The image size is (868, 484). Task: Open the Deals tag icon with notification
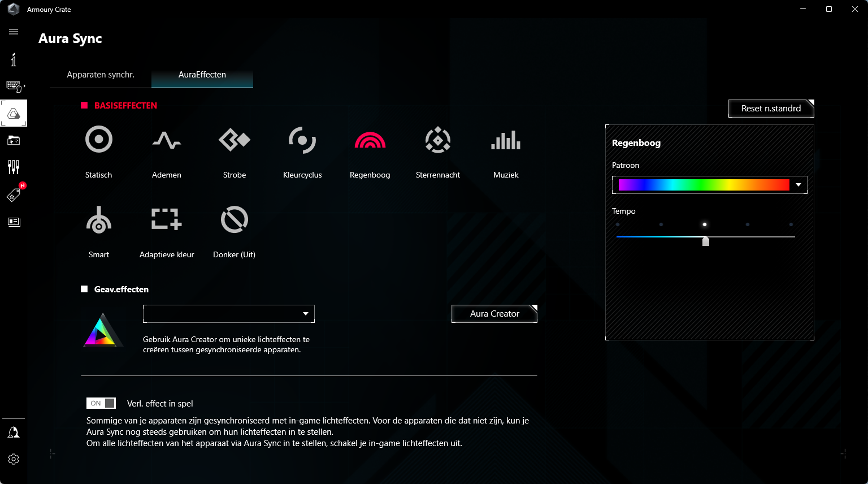(14, 195)
